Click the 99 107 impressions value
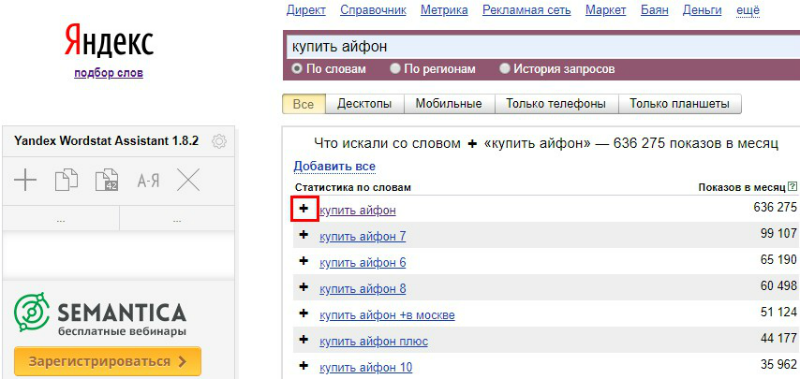This screenshot has height=379, width=800. pyautogui.click(x=778, y=234)
